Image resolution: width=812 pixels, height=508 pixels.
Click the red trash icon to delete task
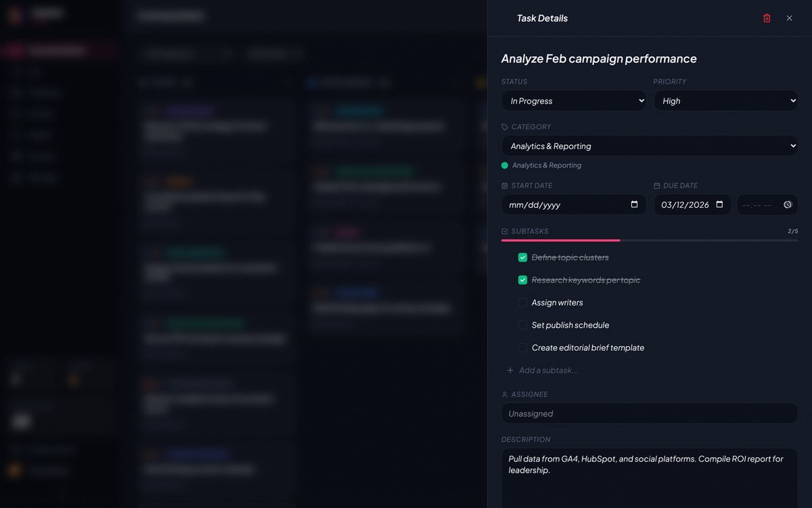tap(767, 18)
